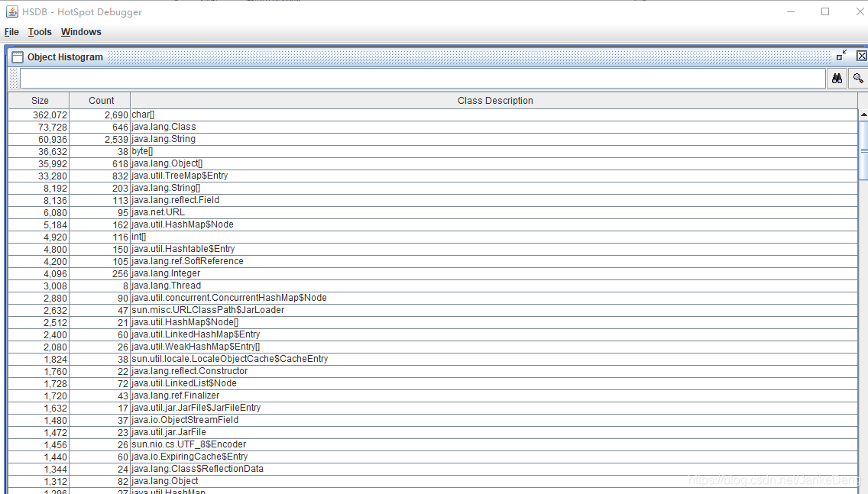Screen dimensions: 868x494
Task: Open the Windows menu
Action: [81, 32]
